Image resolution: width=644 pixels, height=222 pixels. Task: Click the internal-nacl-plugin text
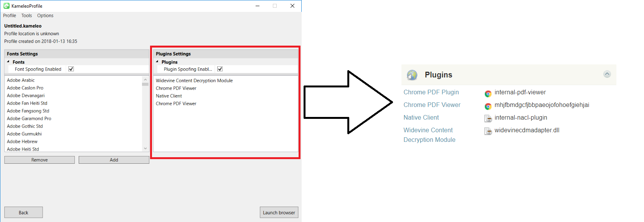coord(521,118)
